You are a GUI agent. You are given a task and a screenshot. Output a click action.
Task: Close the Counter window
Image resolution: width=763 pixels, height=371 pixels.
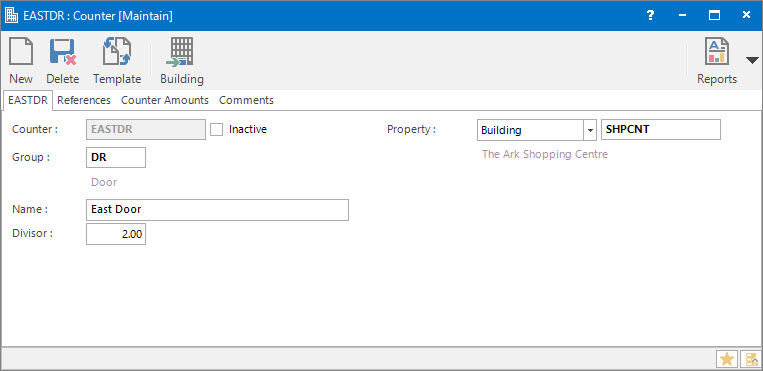point(746,15)
